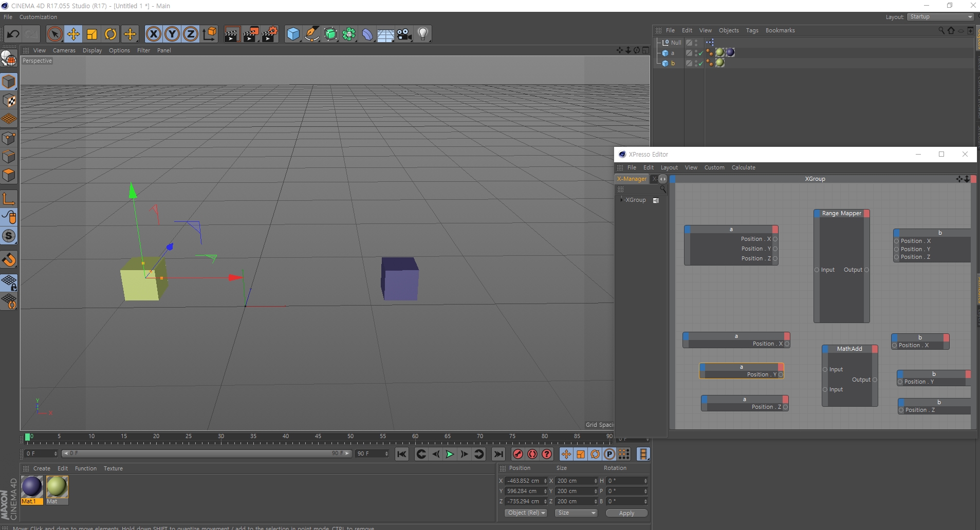The width and height of the screenshot is (980, 530).
Task: Toggle Autokeying button
Action: coord(532,454)
